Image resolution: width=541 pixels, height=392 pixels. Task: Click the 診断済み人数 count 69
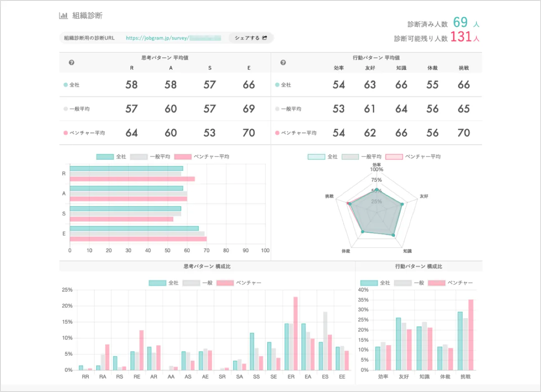point(460,22)
